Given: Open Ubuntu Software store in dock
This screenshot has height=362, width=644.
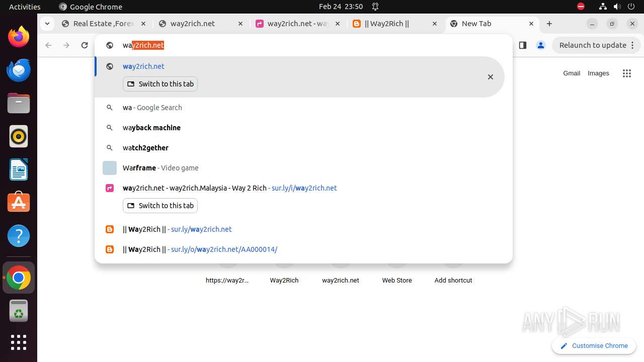Looking at the screenshot, I should 19,203.
